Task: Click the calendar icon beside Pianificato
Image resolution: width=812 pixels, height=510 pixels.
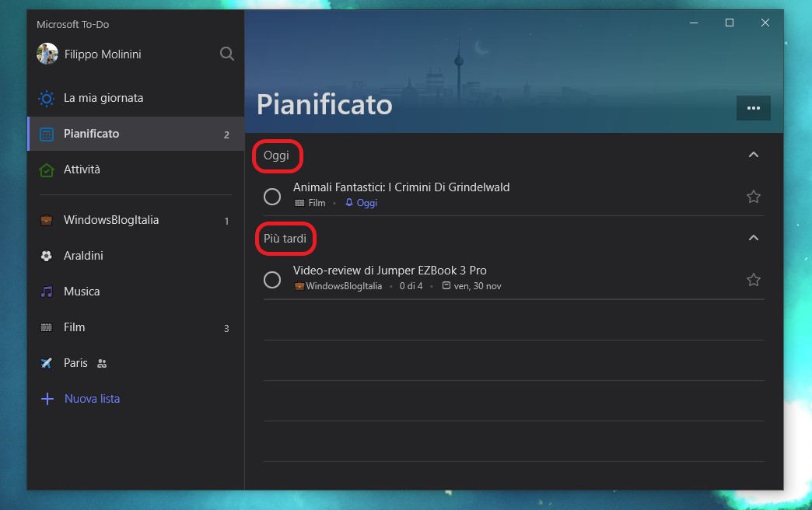Action: pyautogui.click(x=47, y=134)
